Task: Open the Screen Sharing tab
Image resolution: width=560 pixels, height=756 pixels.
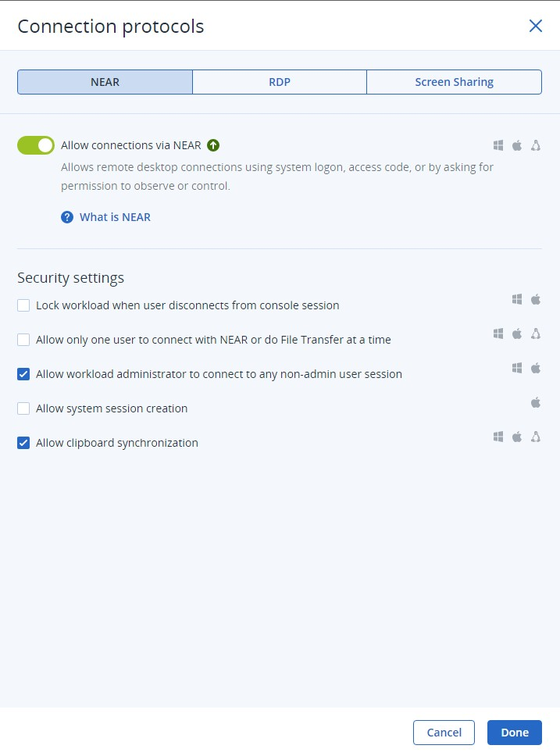Action: (x=454, y=82)
